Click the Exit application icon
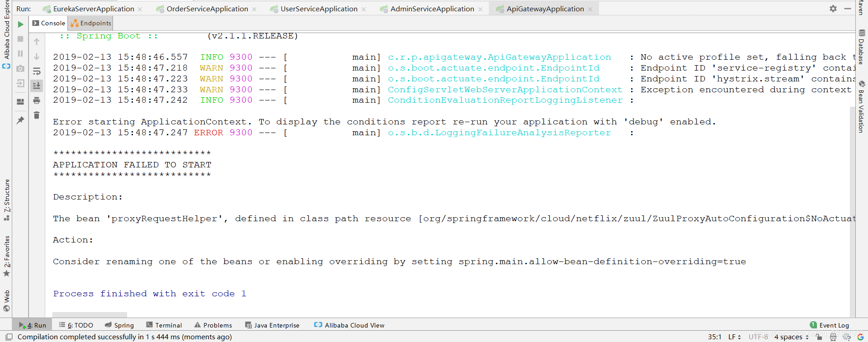Viewport: 868px width, 342px height. (x=20, y=83)
